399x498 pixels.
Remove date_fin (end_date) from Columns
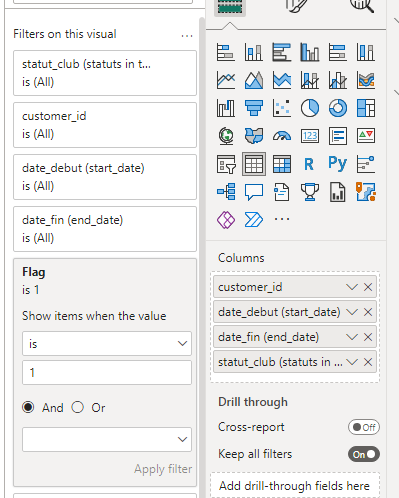tap(368, 337)
